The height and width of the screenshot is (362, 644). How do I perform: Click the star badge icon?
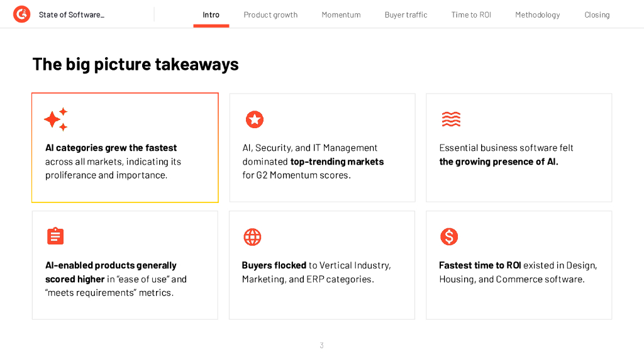tap(254, 119)
